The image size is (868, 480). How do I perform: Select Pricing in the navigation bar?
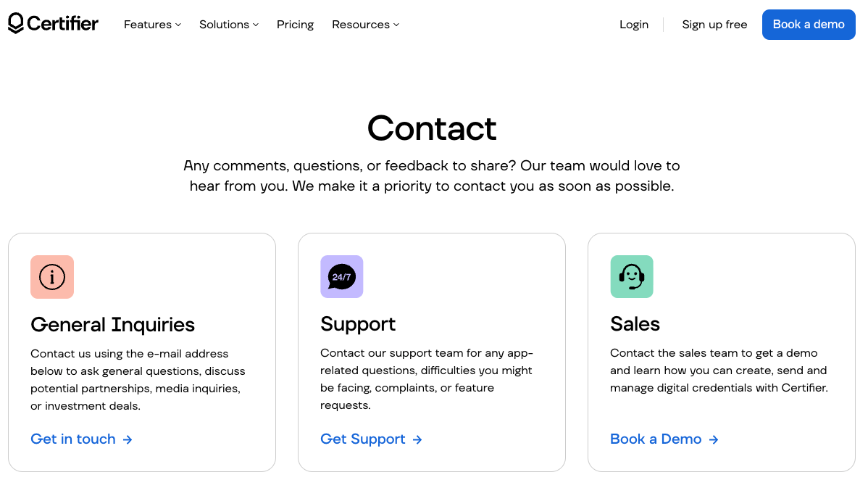295,25
